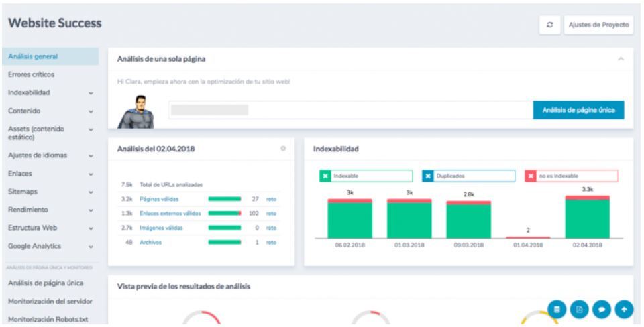Click the up-arrow back-to-top floating button
Screen dimensions: 644x327
tap(625, 310)
